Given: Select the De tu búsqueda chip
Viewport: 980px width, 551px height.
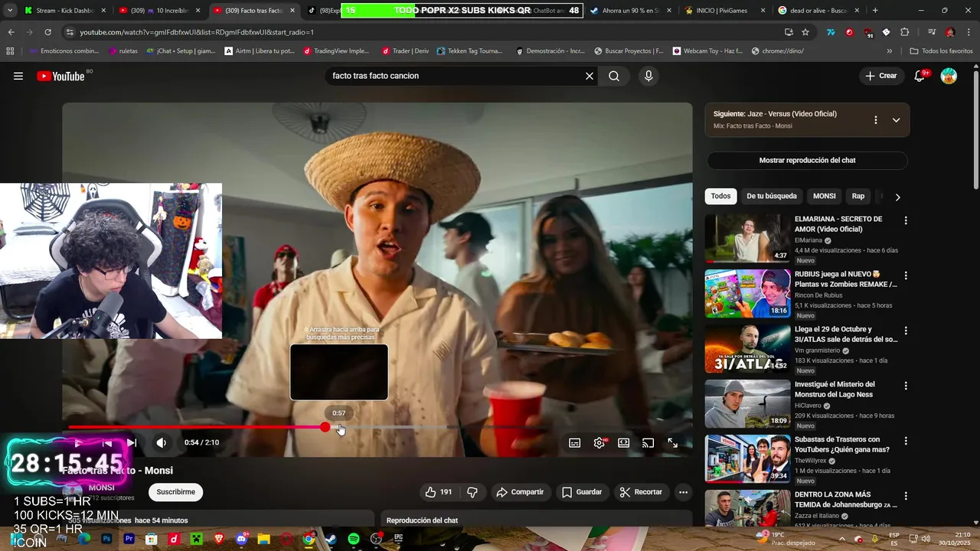Looking at the screenshot, I should [x=772, y=196].
